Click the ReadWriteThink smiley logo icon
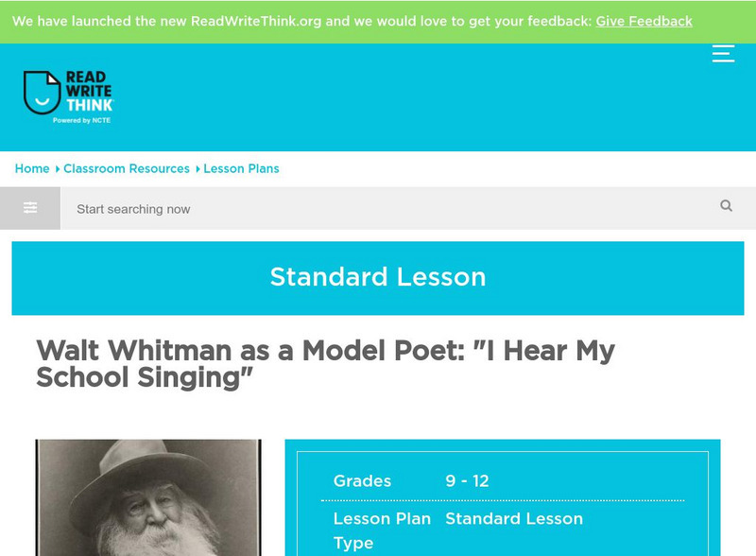Image resolution: width=756 pixels, height=556 pixels. pyautogui.click(x=42, y=93)
